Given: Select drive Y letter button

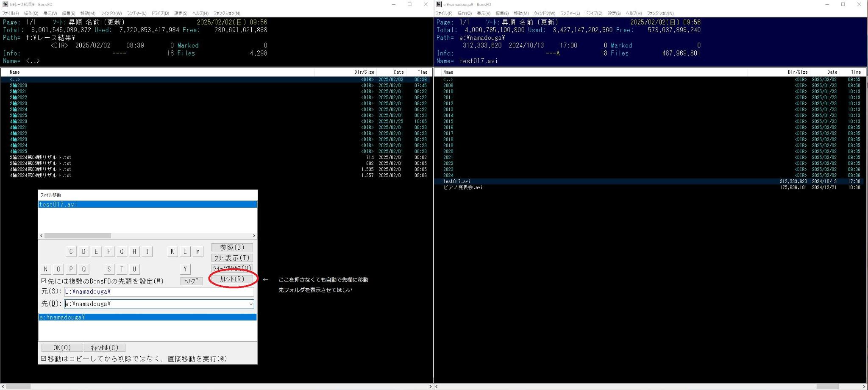Looking at the screenshot, I should tap(185, 269).
